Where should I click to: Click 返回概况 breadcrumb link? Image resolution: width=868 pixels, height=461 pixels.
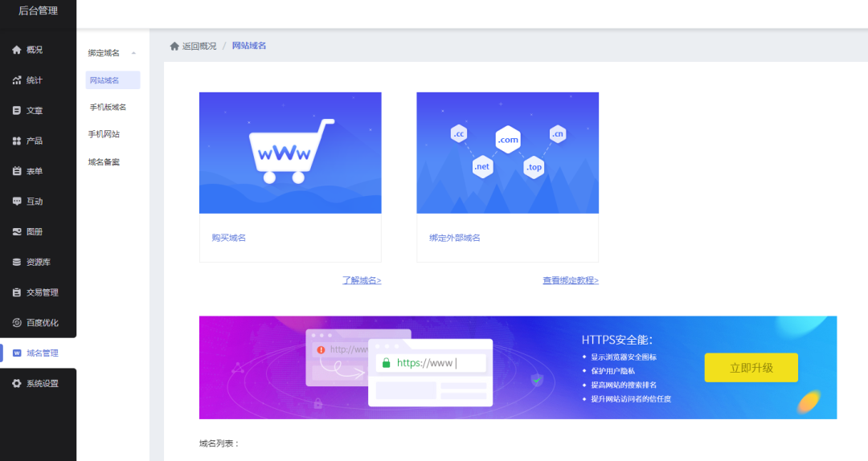(199, 46)
